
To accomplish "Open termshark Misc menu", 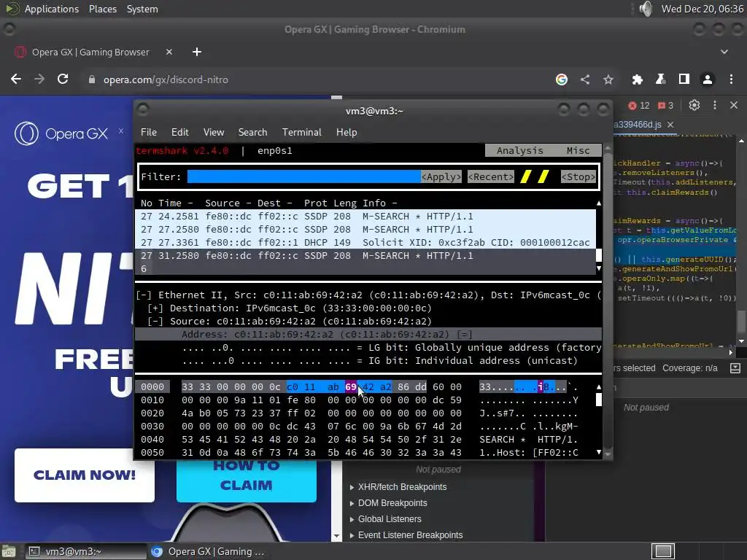I will tap(578, 150).
